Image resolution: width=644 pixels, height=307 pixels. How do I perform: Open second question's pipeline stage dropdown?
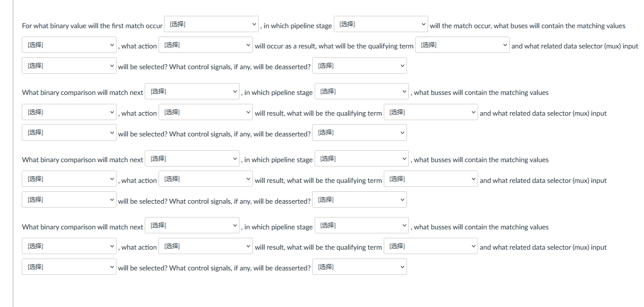[362, 91]
